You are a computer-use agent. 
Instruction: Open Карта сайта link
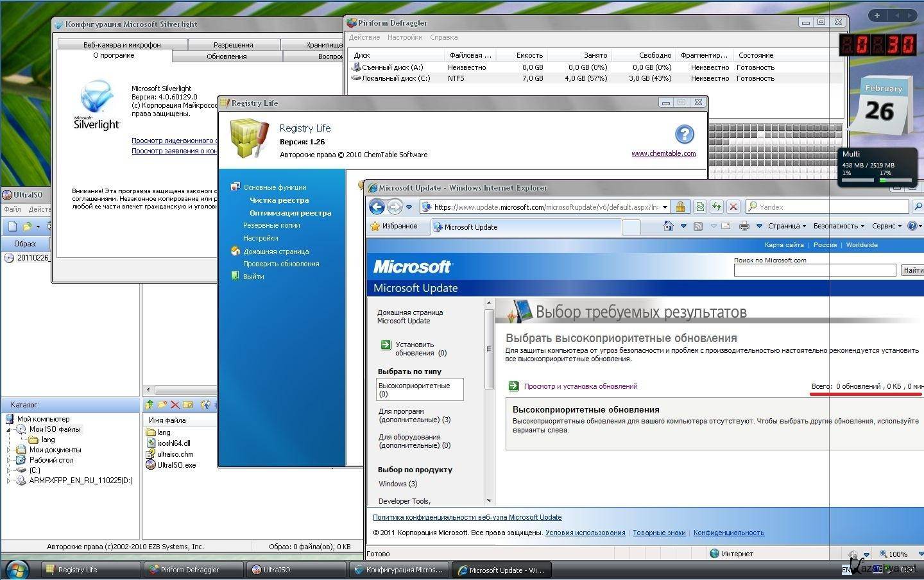click(784, 244)
